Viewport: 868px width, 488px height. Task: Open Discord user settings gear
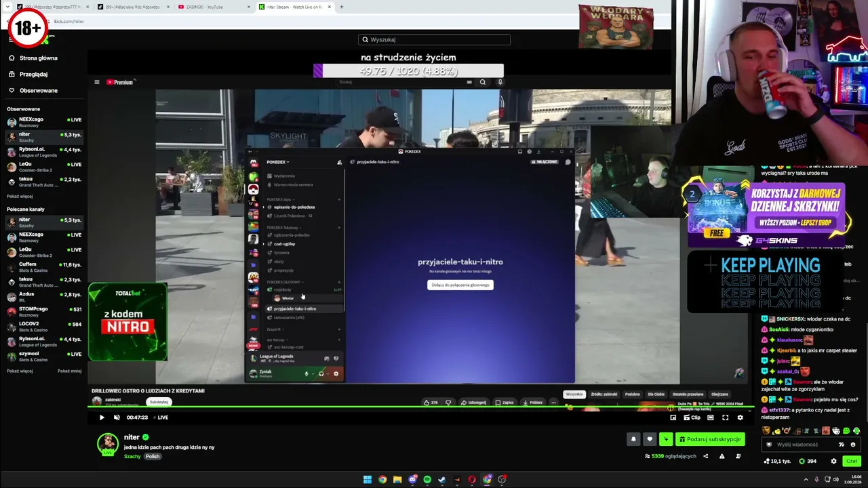tap(336, 373)
